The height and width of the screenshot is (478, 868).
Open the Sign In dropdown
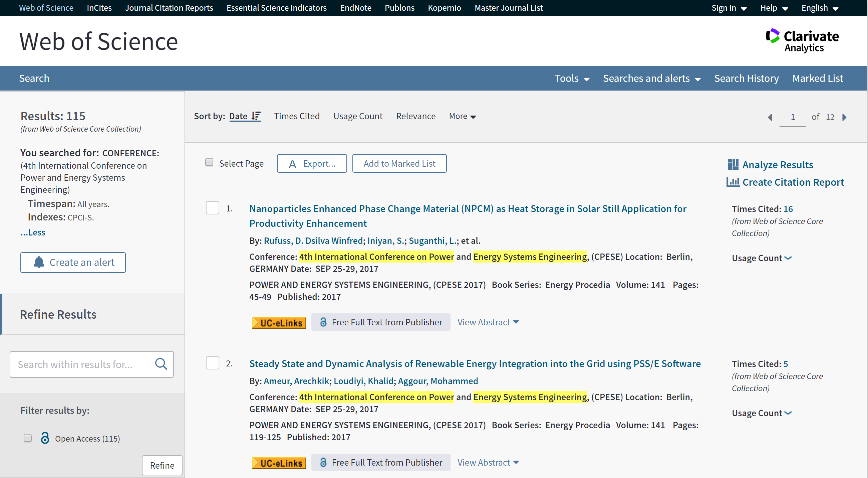pyautogui.click(x=729, y=8)
